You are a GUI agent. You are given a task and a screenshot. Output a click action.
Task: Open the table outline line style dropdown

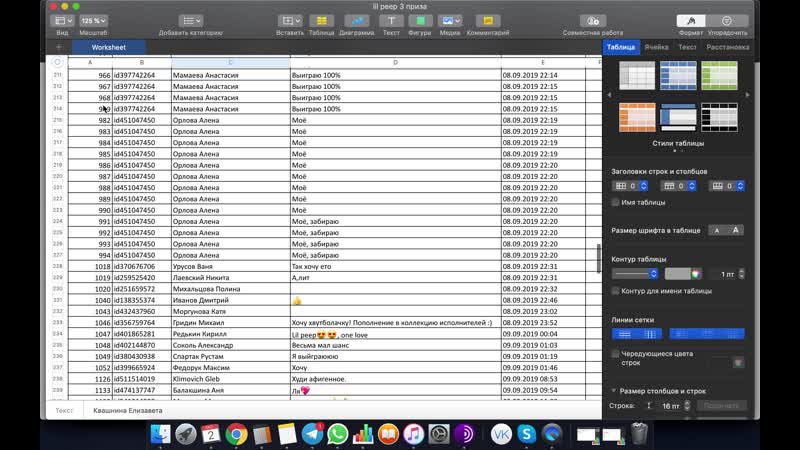click(x=635, y=274)
